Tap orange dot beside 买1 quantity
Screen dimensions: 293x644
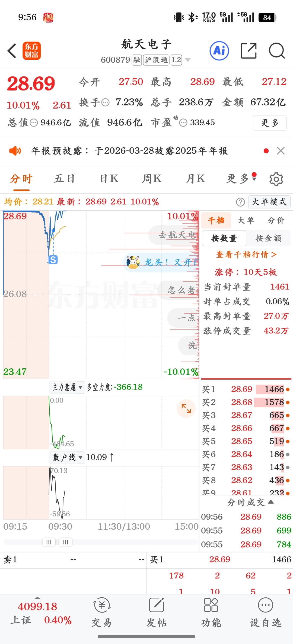(288, 389)
